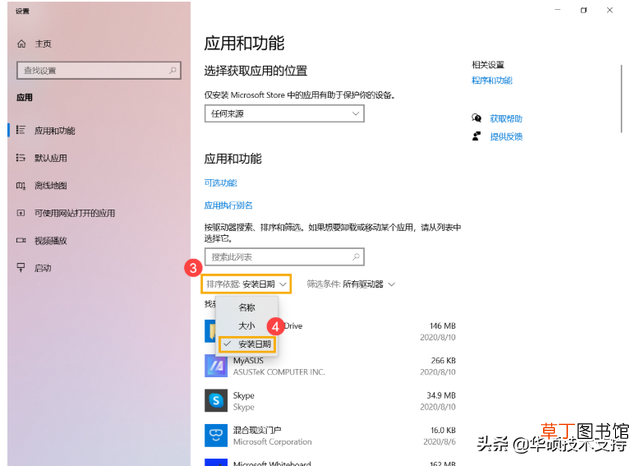Image resolution: width=640 pixels, height=466 pixels.
Task: Open the 主页 home icon
Action: click(x=21, y=44)
